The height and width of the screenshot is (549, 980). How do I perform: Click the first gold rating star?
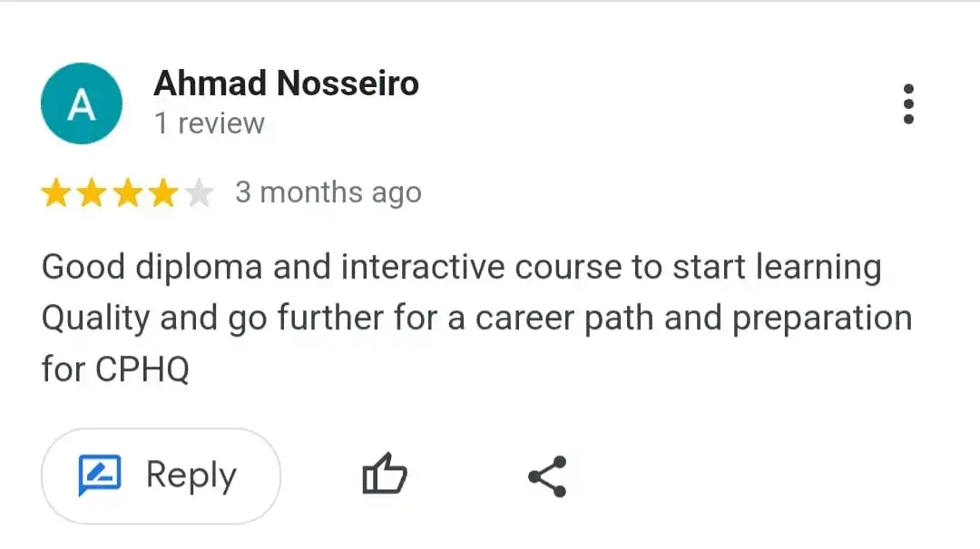click(x=56, y=193)
